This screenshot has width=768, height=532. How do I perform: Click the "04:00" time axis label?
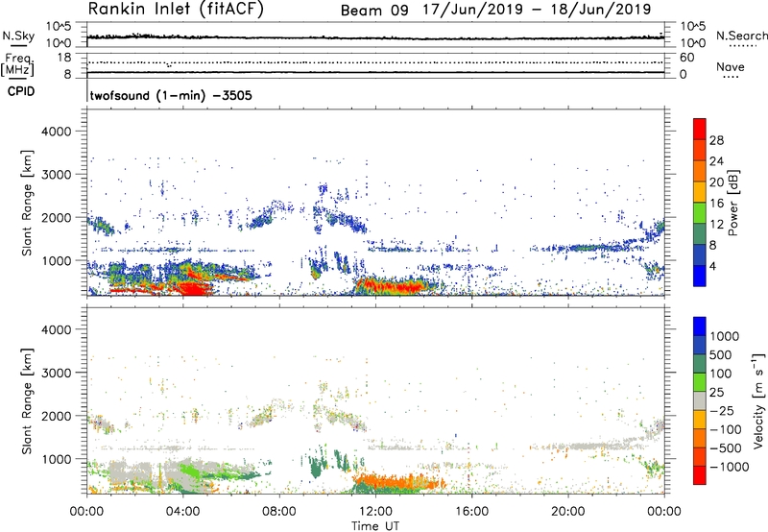coord(182,512)
